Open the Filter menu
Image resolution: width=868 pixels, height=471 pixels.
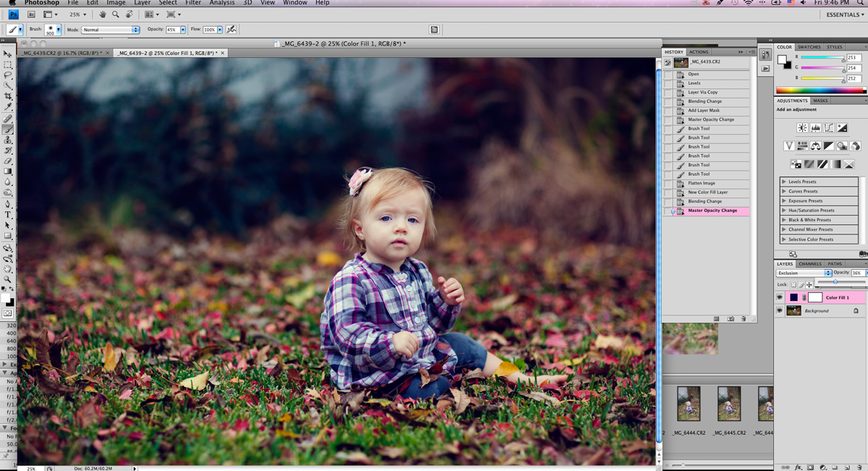coord(193,3)
